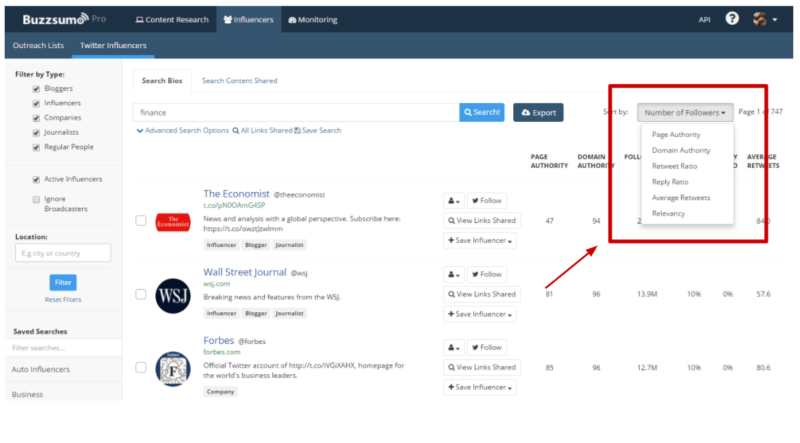
Task: Open All Links Shared search
Action: coord(262,131)
